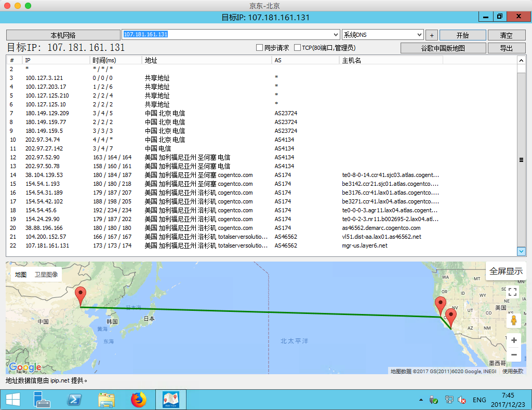532x410 pixels.
Task: Click the plus button beside DNS dropdown
Action: [432, 35]
